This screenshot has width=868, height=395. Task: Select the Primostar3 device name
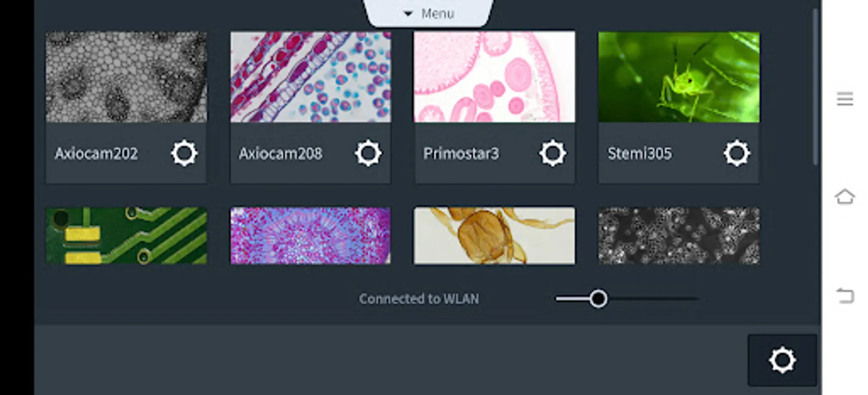coord(461,154)
